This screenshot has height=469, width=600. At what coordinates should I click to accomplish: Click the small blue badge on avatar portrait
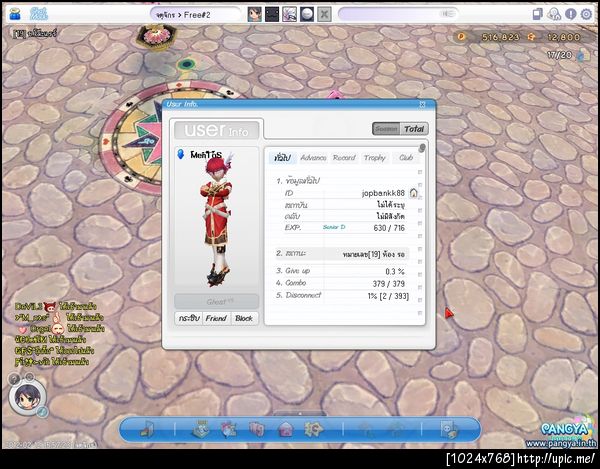42,412
